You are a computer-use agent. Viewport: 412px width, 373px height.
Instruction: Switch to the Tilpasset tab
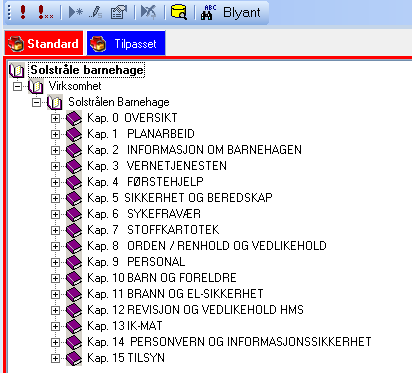click(126, 43)
